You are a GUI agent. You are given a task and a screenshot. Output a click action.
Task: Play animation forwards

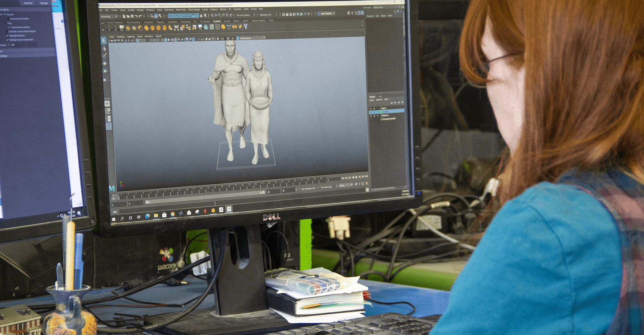[356, 177]
